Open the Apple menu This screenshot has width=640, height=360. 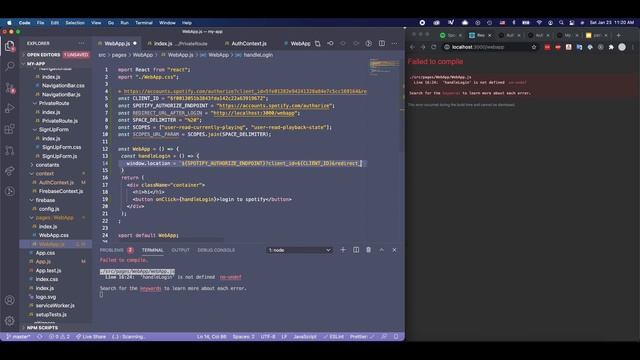click(x=9, y=23)
